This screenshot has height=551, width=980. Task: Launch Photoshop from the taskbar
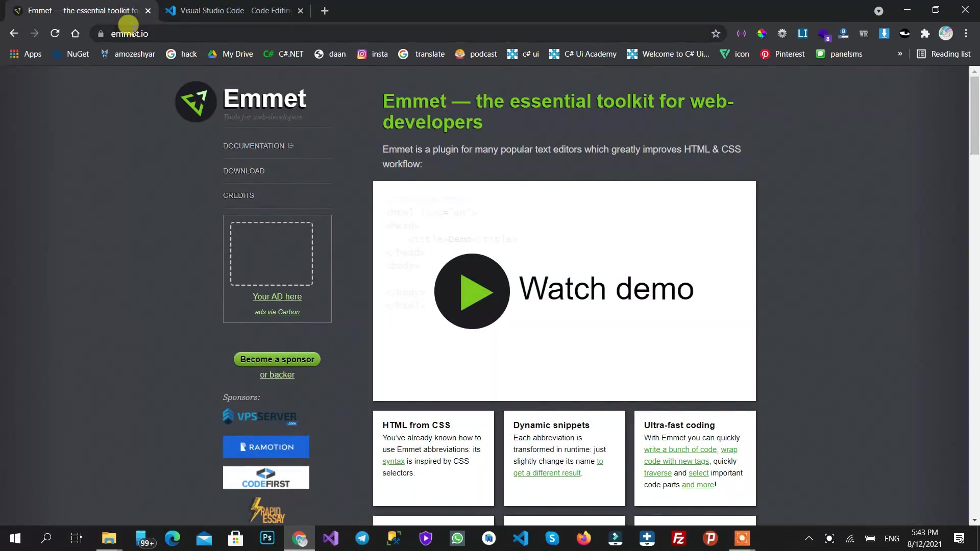pos(267,538)
